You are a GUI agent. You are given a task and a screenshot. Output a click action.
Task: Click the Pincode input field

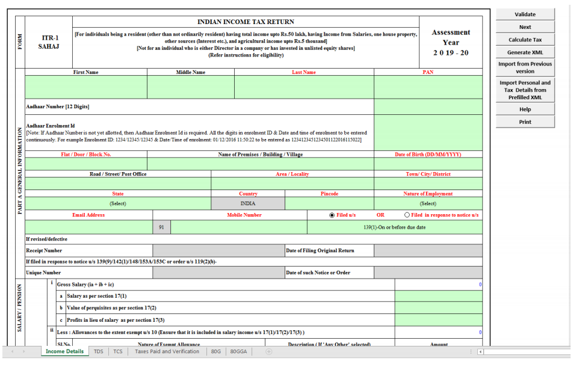click(x=329, y=203)
